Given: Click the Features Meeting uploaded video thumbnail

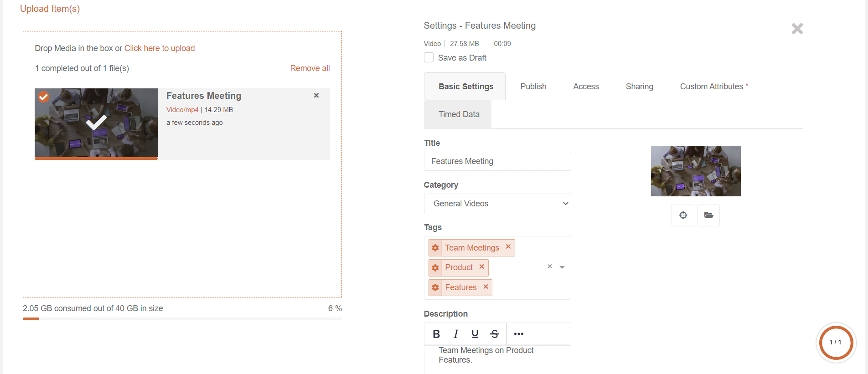Looking at the screenshot, I should [96, 123].
